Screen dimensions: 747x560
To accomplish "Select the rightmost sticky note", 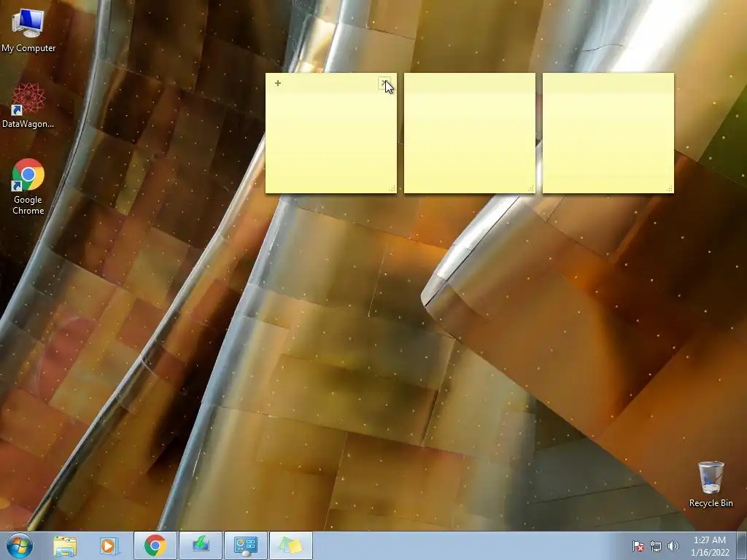I will point(608,133).
